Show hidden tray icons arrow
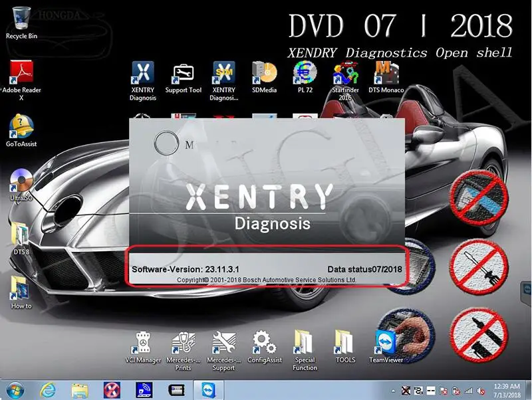This screenshot has height=400, width=532. pos(393,391)
